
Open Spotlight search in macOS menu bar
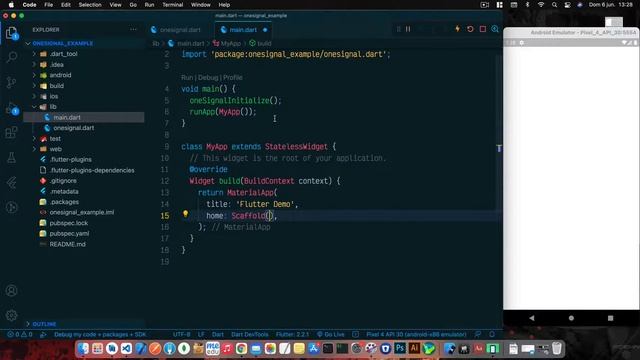tap(554, 5)
